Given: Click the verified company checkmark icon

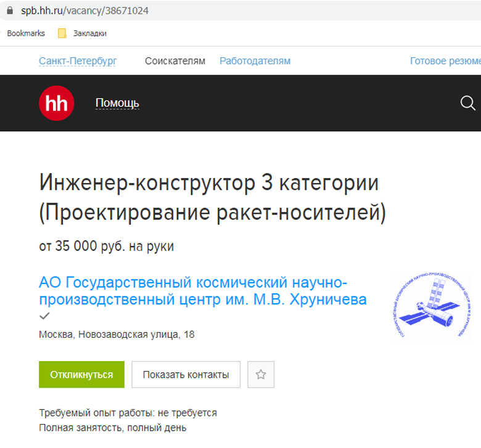Looking at the screenshot, I should coord(44,316).
